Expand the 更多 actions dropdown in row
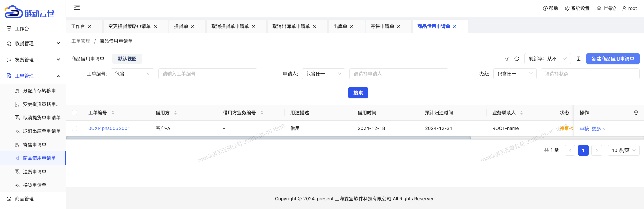The height and width of the screenshot is (209, 644). (x=599, y=129)
